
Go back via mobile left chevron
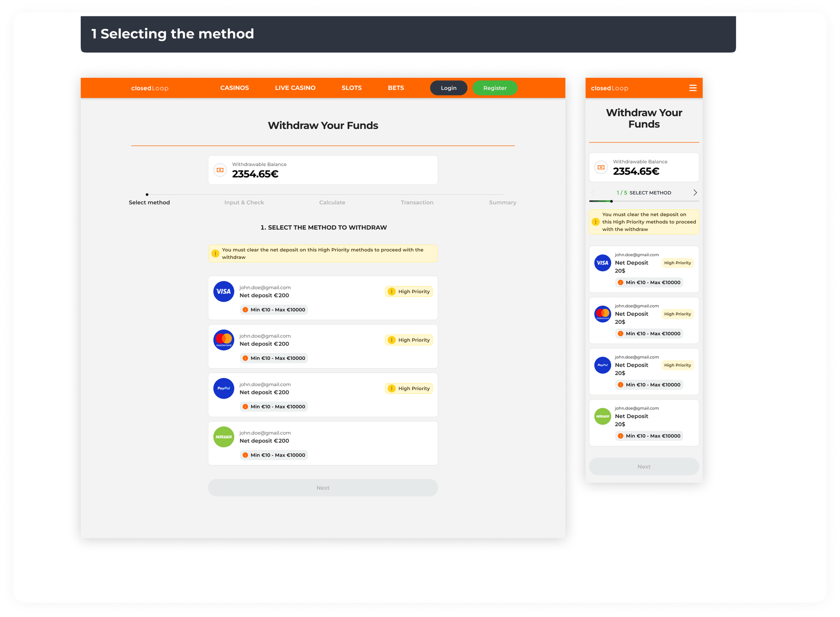(593, 192)
